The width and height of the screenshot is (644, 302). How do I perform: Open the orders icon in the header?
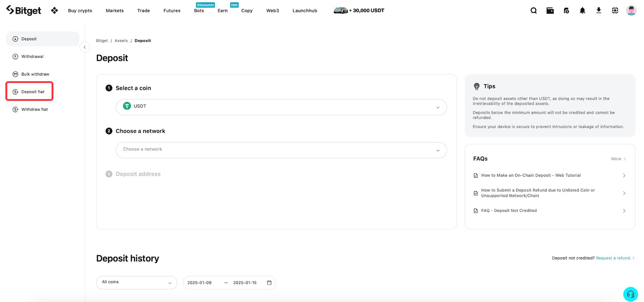(567, 10)
